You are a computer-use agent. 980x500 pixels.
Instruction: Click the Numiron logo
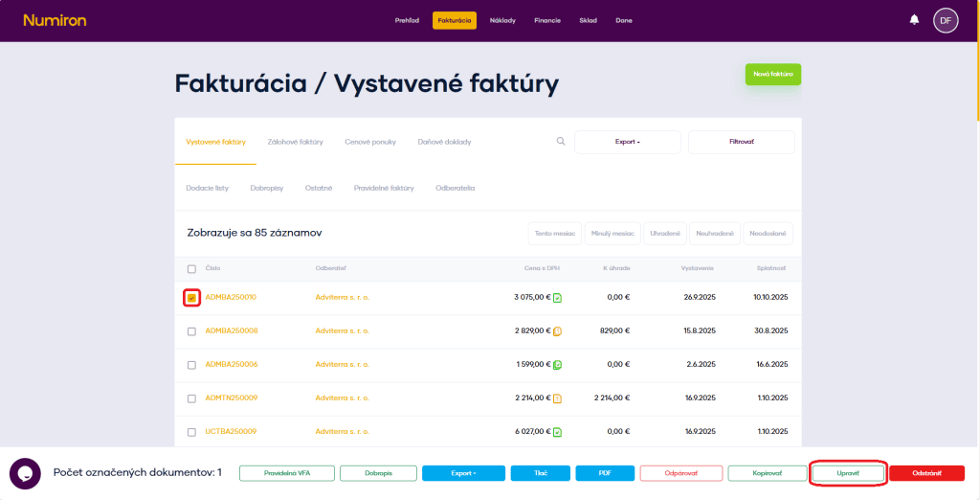tap(55, 21)
